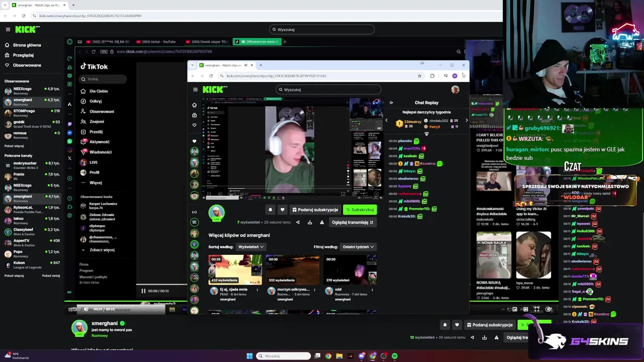Image resolution: width=644 pixels, height=362 pixels.
Task: Open mokrysuchar recommended channel
Action: (x=32, y=165)
